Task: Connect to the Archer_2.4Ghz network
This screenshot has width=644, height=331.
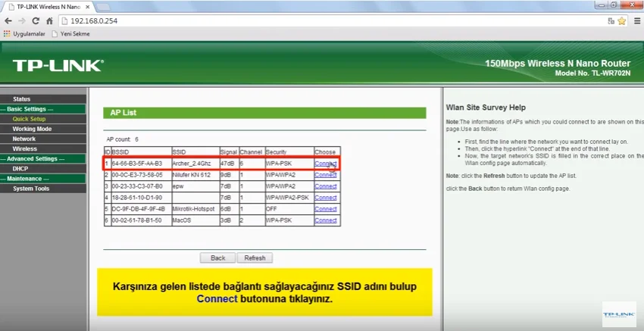Action: point(326,164)
